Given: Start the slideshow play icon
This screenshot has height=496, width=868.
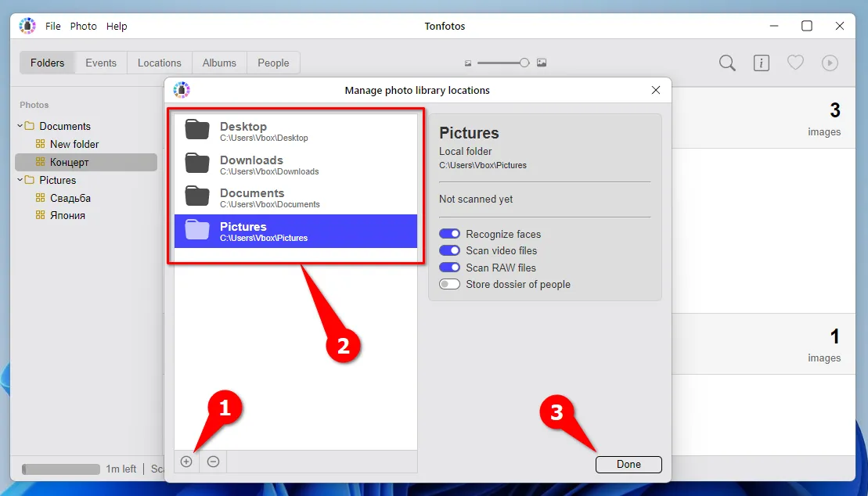Looking at the screenshot, I should (829, 63).
